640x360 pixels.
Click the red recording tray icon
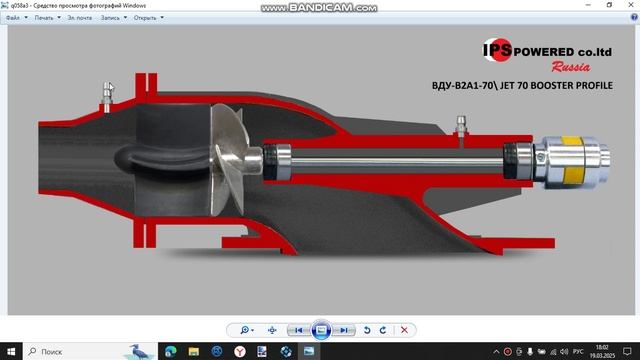coord(507,351)
